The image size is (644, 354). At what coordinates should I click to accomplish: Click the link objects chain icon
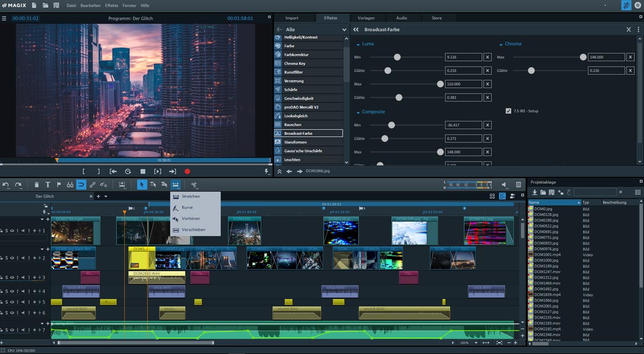coord(92,185)
